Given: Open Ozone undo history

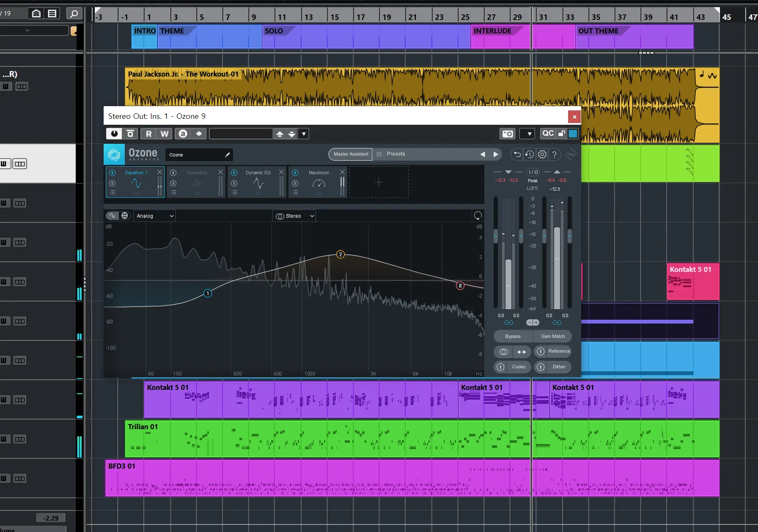Looking at the screenshot, I should [530, 155].
